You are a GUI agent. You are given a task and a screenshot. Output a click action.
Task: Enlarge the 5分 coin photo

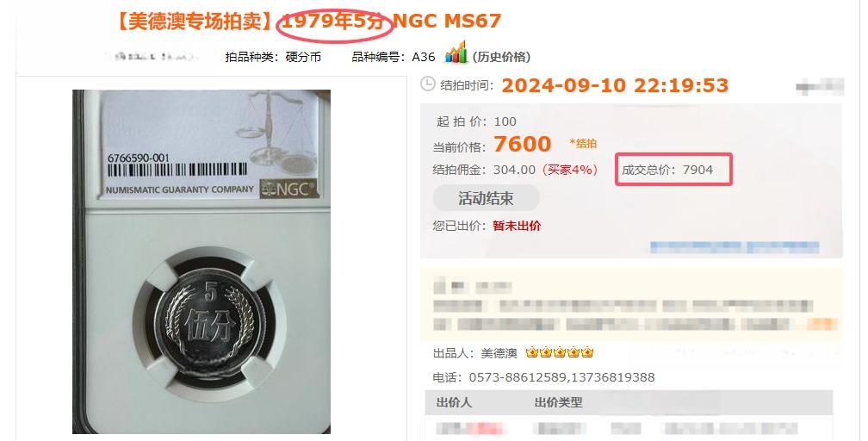click(x=201, y=262)
